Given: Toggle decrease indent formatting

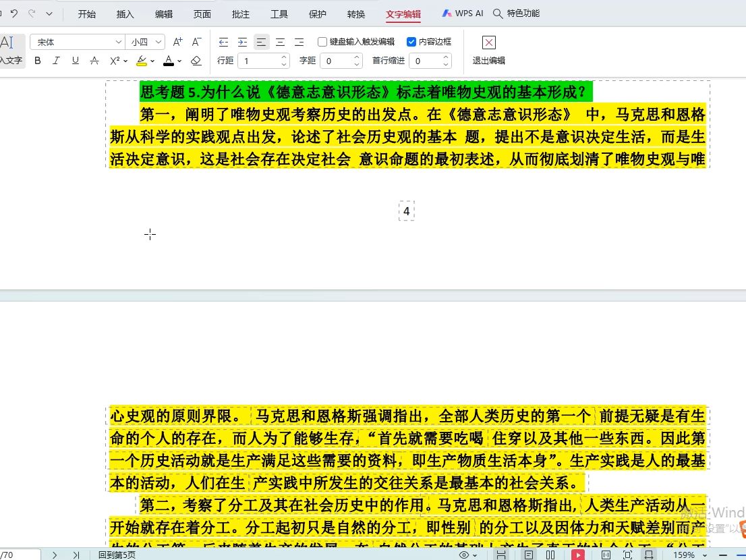Looking at the screenshot, I should coord(225,41).
